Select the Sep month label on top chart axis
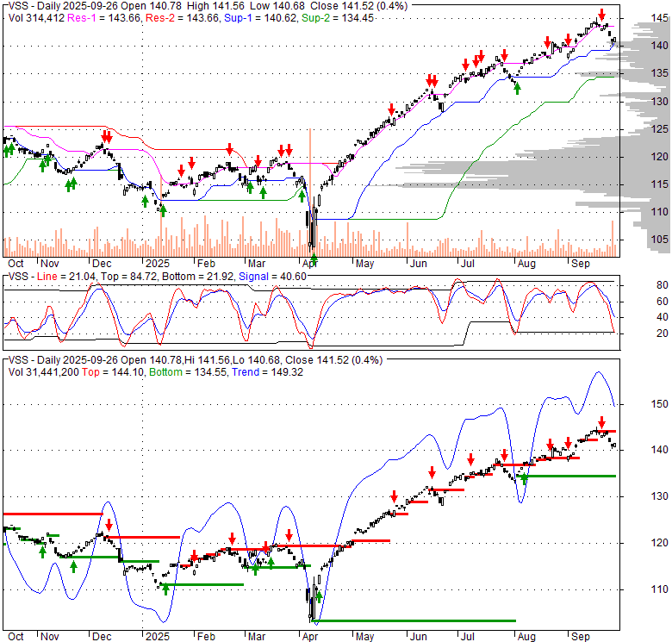 [581, 264]
